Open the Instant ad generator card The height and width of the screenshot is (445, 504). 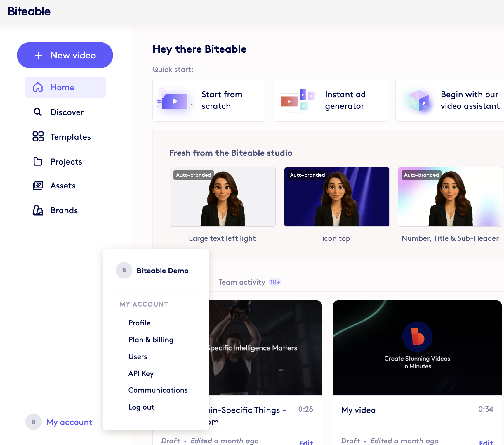click(330, 100)
